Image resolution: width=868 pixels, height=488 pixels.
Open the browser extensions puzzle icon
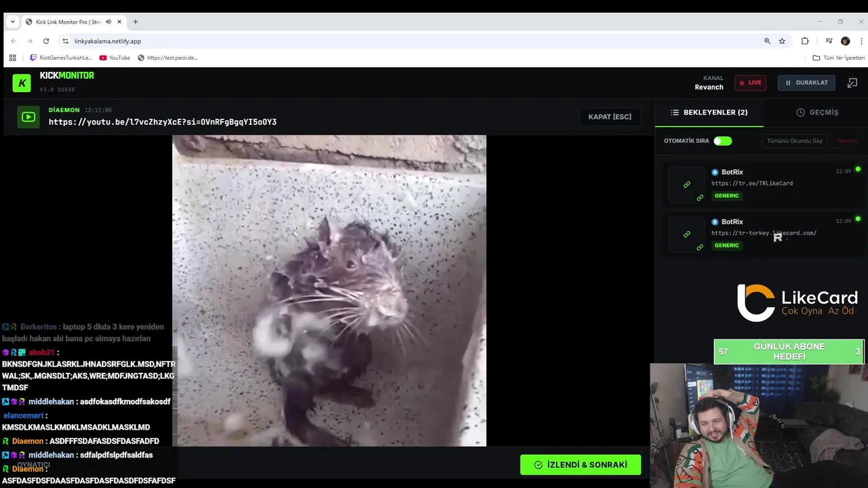coord(805,41)
